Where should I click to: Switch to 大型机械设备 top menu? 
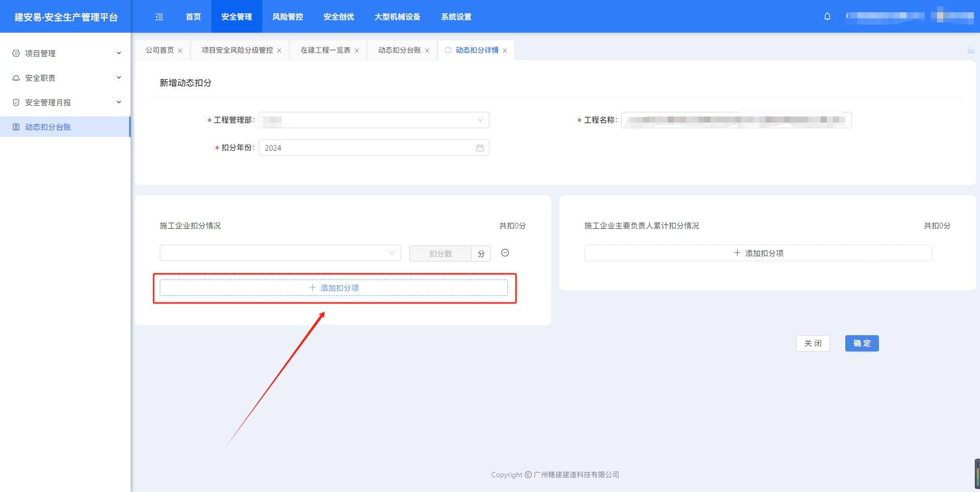tap(397, 17)
